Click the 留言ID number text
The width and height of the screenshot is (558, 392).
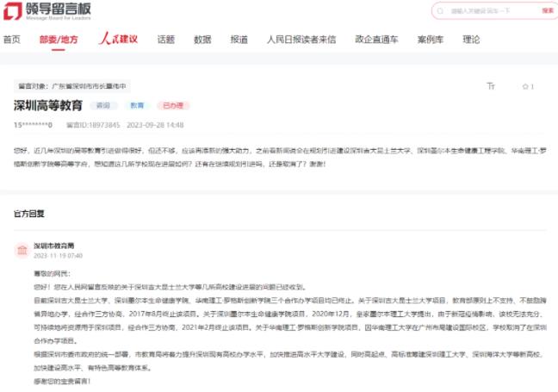pyautogui.click(x=93, y=125)
